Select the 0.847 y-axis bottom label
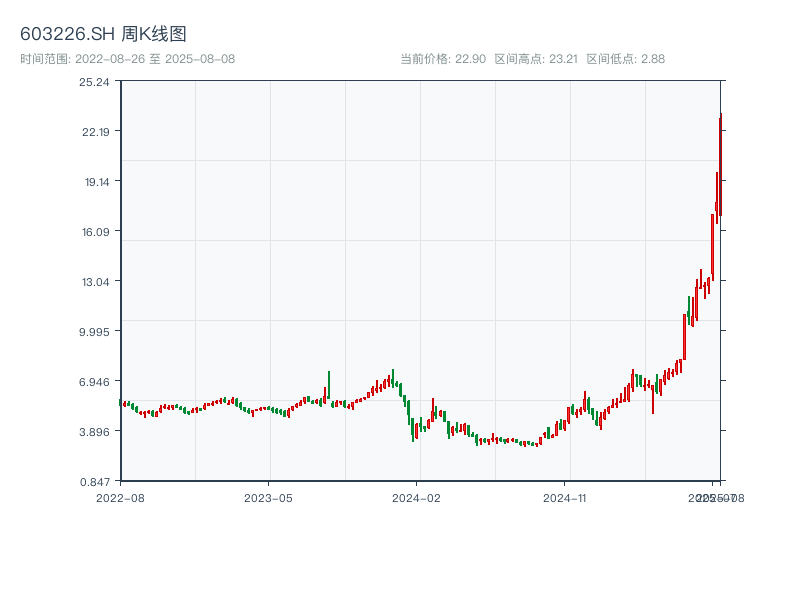This screenshot has width=800, height=600. (95, 481)
